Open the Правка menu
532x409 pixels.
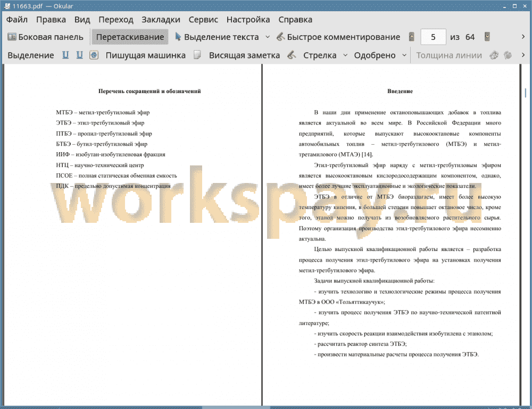(51, 20)
